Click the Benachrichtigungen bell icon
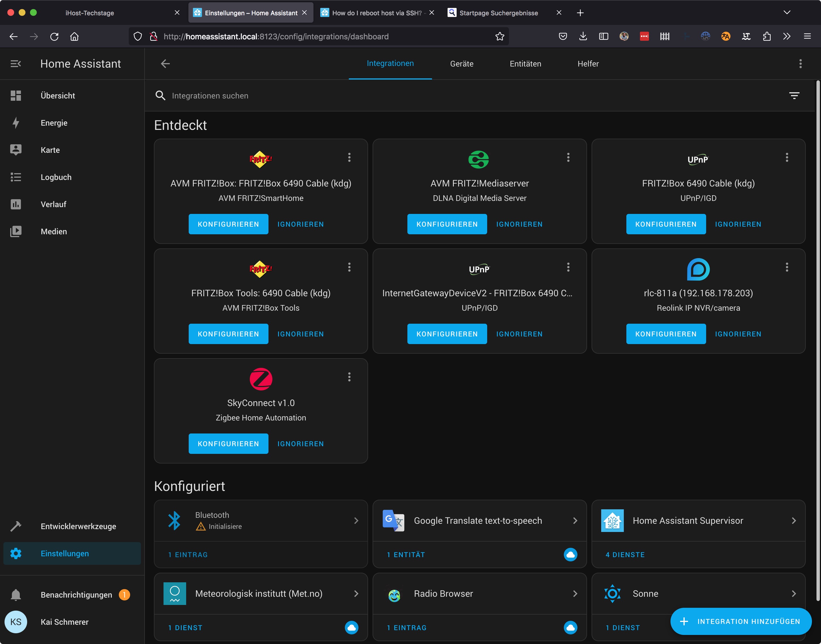Image resolution: width=821 pixels, height=644 pixels. tap(16, 594)
